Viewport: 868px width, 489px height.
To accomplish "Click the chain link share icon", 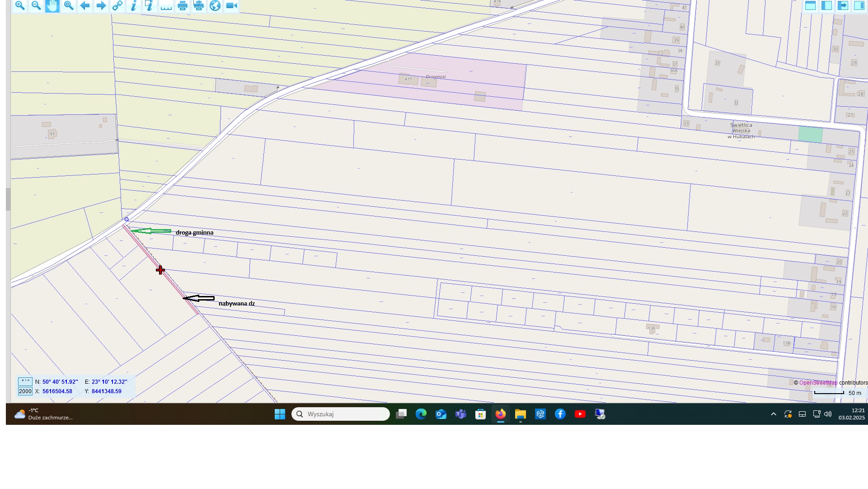I will 117,5.
